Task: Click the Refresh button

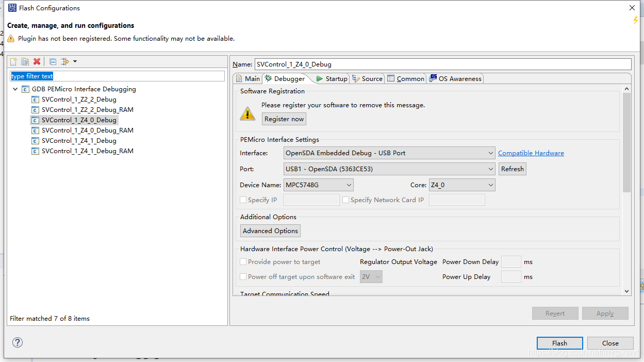Action: coord(513,169)
